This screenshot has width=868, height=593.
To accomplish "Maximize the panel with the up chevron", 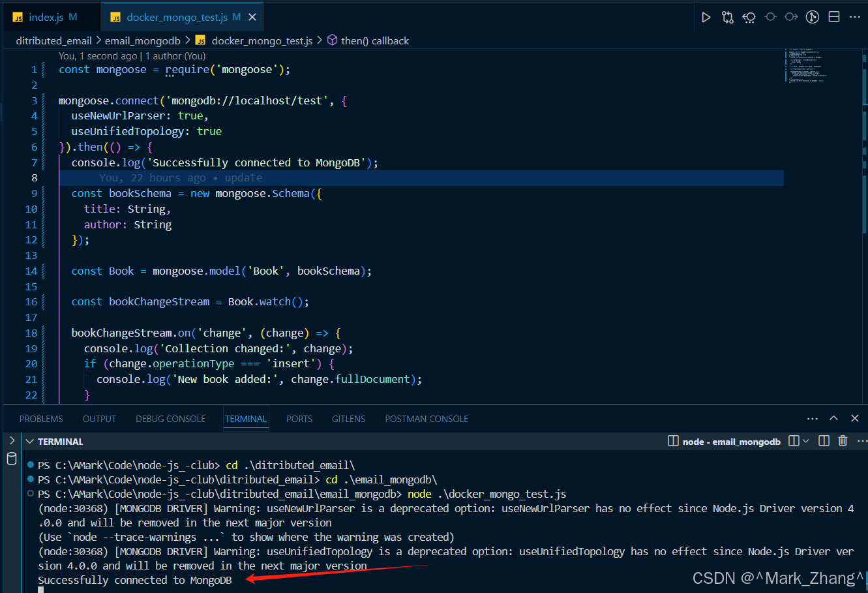I will (833, 418).
